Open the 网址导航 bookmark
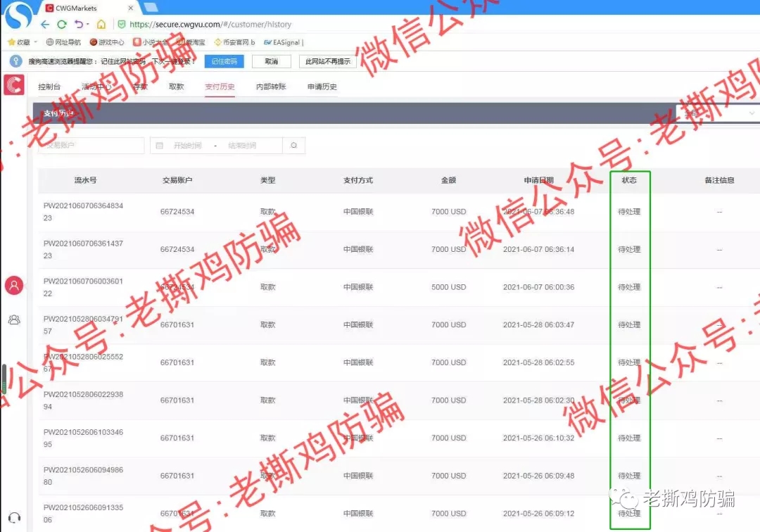The image size is (760, 532). click(x=63, y=42)
